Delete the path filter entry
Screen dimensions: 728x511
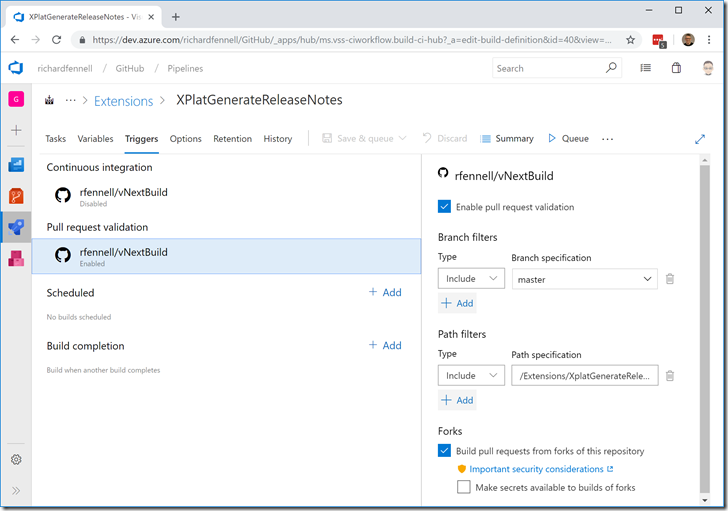(670, 375)
